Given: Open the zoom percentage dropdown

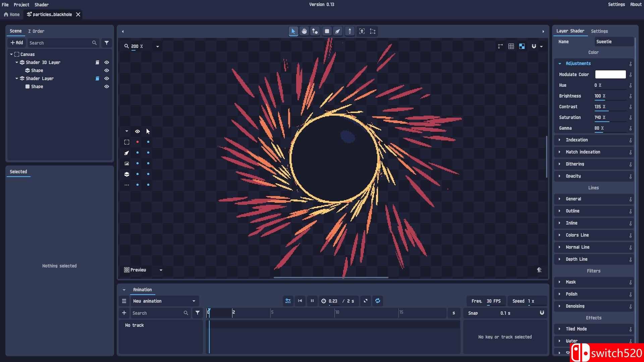Looking at the screenshot, I should point(157,47).
